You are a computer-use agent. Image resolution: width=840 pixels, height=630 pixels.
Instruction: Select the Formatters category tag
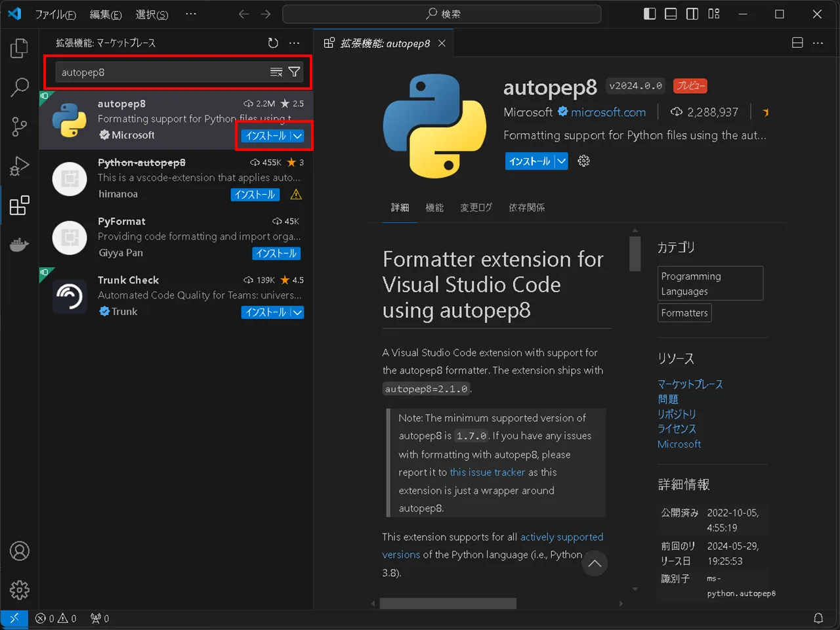(x=684, y=313)
